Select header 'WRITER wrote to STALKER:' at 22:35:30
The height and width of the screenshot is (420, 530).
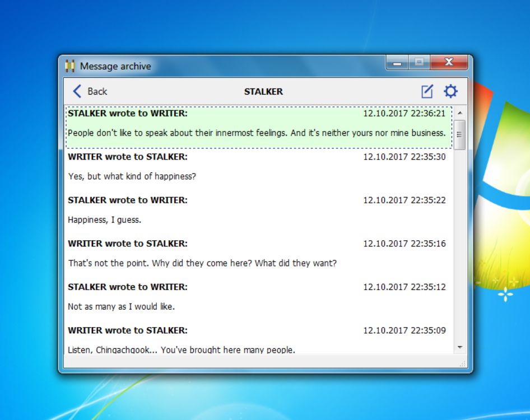click(127, 157)
